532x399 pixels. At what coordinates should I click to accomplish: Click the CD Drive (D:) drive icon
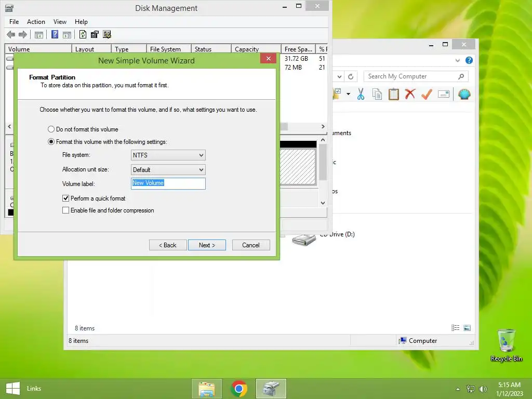click(x=304, y=240)
